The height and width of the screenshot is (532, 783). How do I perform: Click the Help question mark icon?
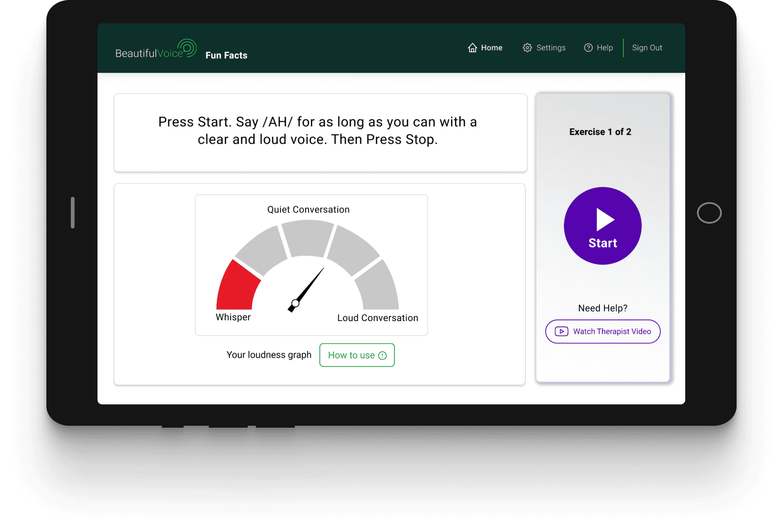click(x=588, y=48)
